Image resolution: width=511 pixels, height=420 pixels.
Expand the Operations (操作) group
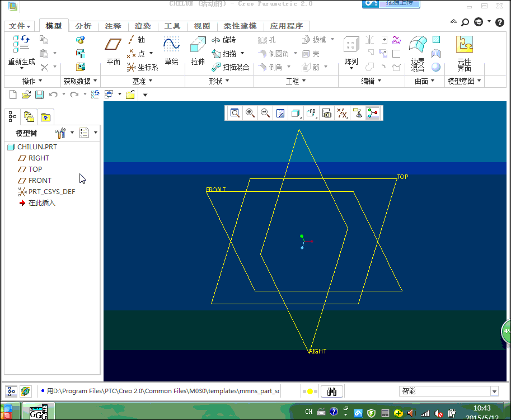[x=32, y=81]
